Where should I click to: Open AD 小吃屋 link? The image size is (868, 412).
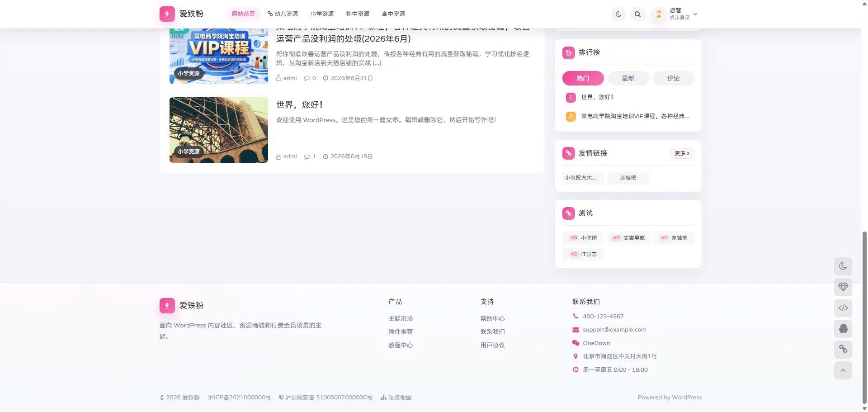pyautogui.click(x=583, y=238)
